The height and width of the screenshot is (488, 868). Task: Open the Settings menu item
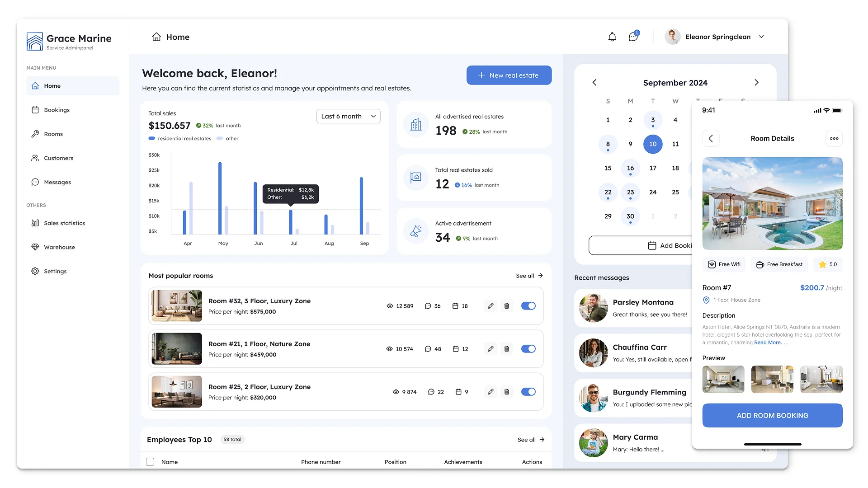point(73,271)
